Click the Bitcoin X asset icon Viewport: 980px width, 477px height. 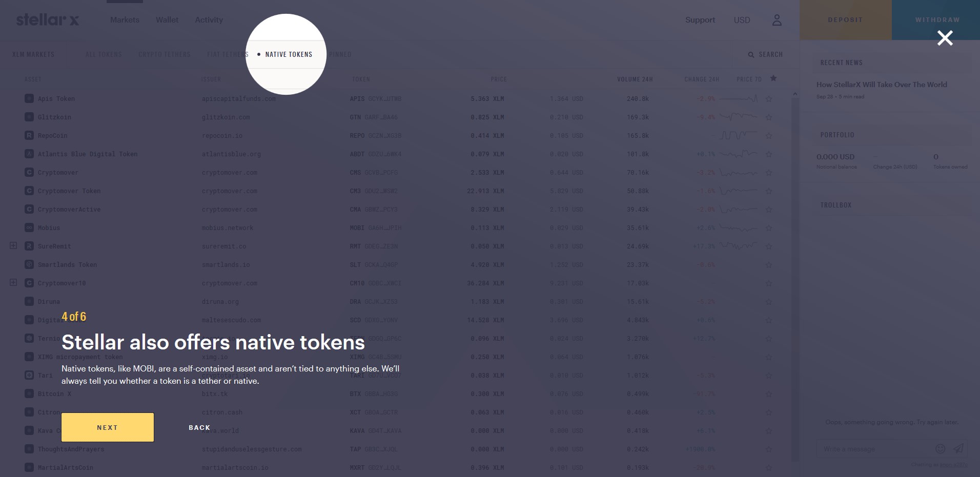(x=29, y=393)
